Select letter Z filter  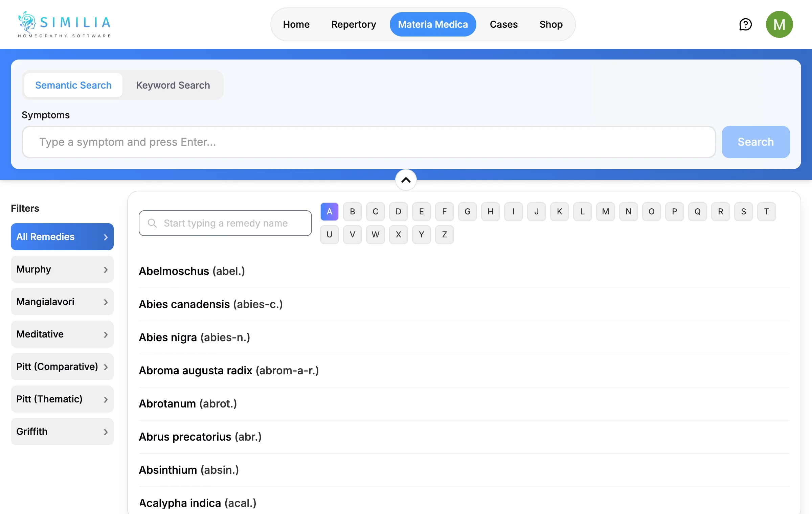point(444,235)
